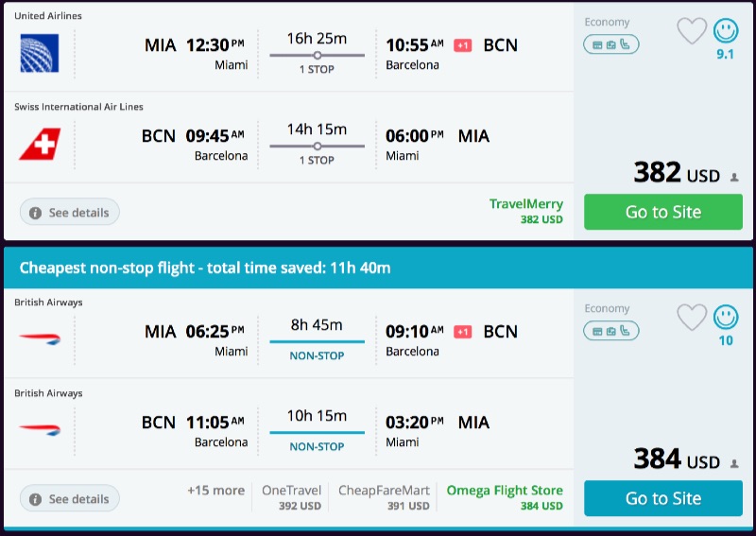Click Economy amenities icons on 384 USD flight
Viewport: 756px width, 536px height.
click(x=610, y=330)
